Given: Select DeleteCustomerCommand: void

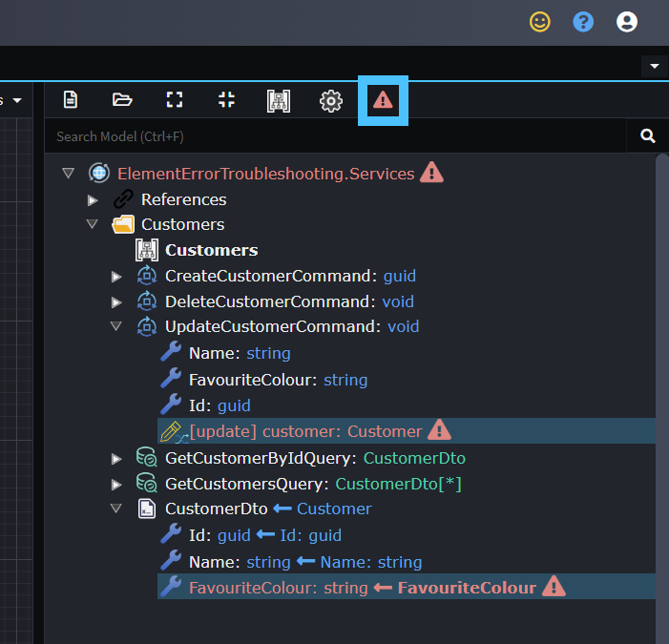Looking at the screenshot, I should coord(290,301).
